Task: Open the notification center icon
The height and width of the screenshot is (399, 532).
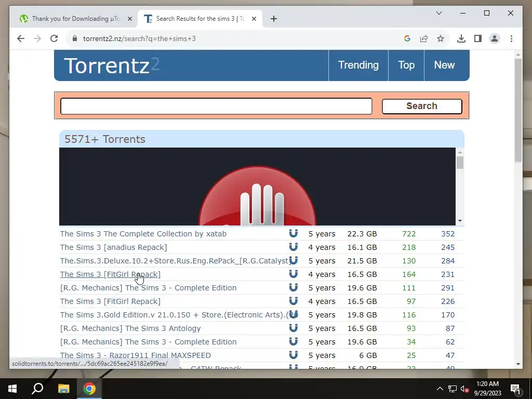Action: pos(515,389)
